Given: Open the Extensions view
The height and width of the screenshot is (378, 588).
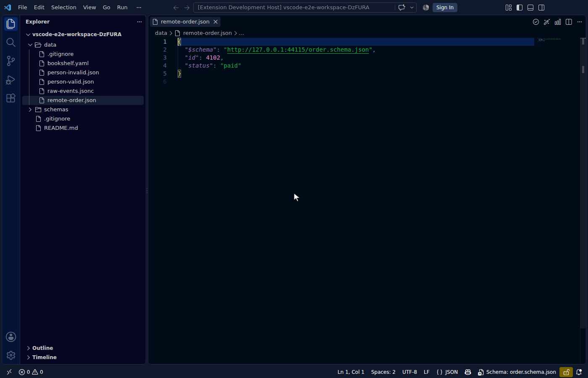Looking at the screenshot, I should pos(11,98).
